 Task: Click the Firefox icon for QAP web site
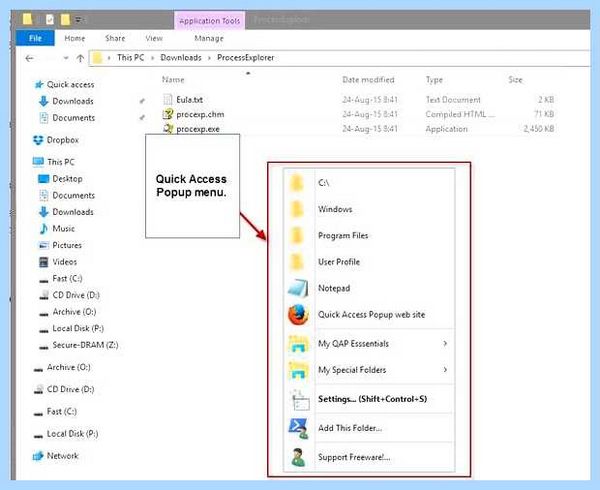pos(298,314)
